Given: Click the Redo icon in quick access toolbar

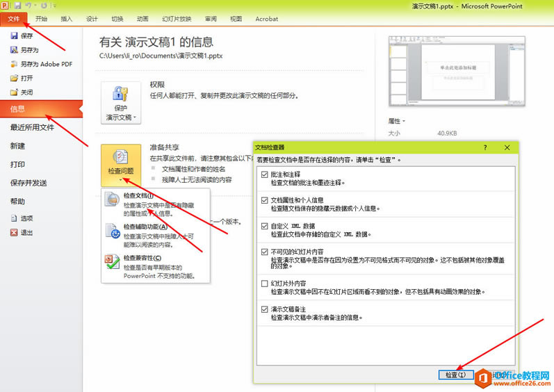Looking at the screenshot, I should point(44,6).
